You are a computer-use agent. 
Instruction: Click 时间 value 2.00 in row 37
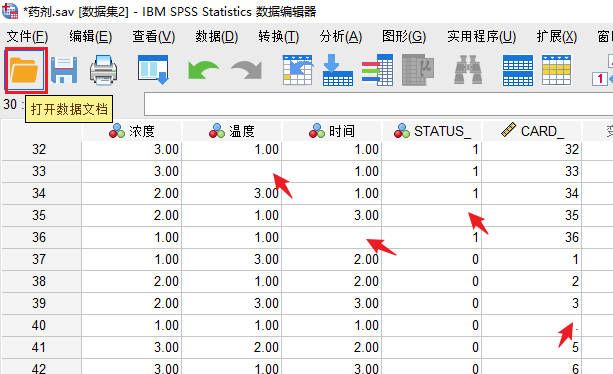[366, 259]
